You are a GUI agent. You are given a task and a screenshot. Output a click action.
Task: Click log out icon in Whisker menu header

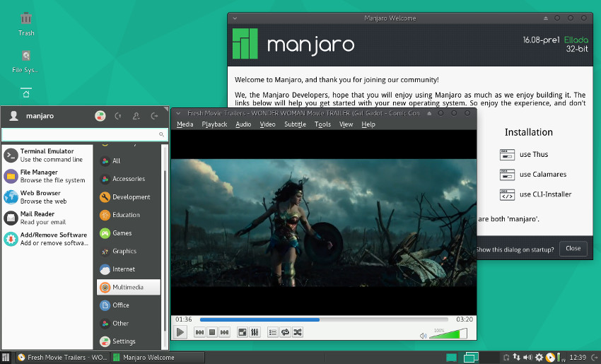154,116
